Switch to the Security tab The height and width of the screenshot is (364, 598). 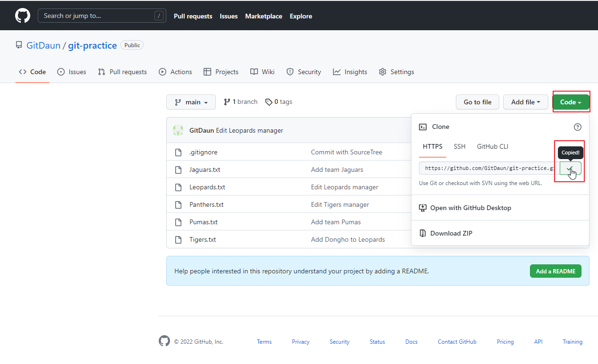point(304,72)
